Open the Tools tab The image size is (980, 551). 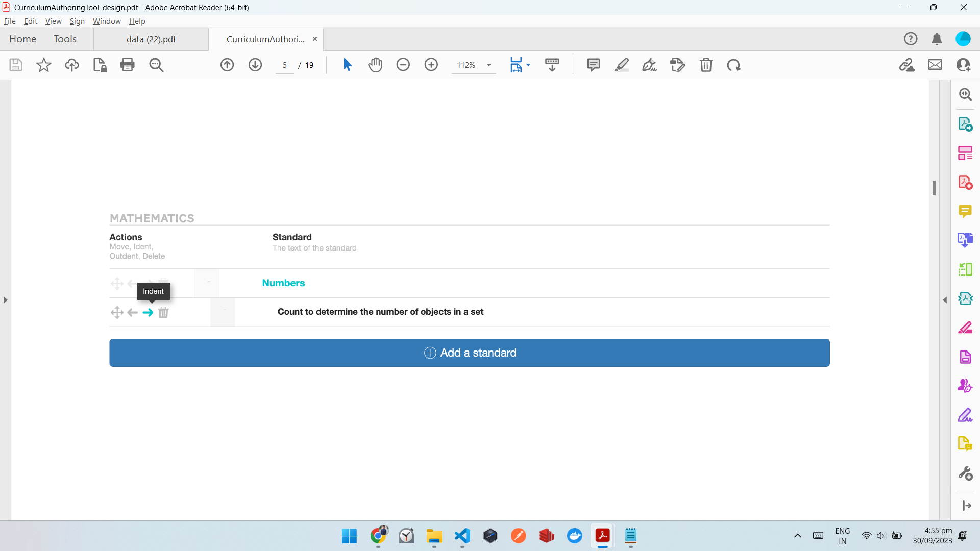(65, 39)
